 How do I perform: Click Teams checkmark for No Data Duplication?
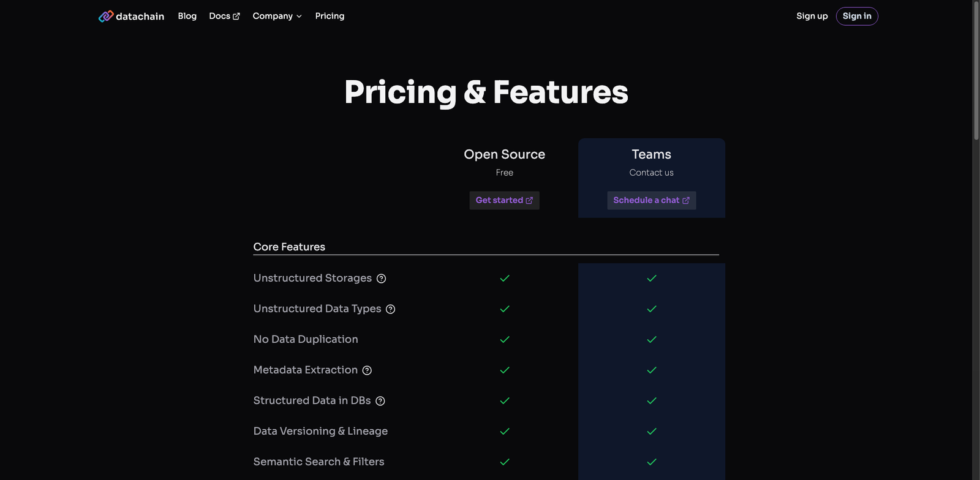652,339
